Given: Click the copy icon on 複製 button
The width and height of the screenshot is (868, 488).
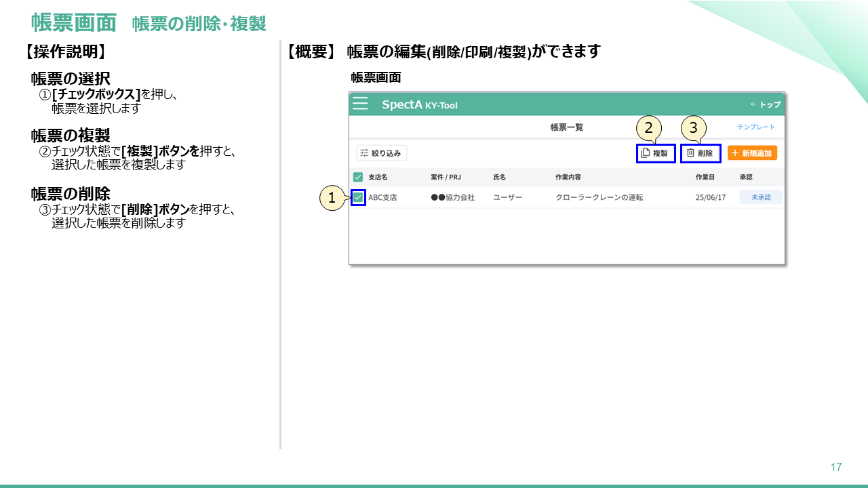Looking at the screenshot, I should pos(646,153).
